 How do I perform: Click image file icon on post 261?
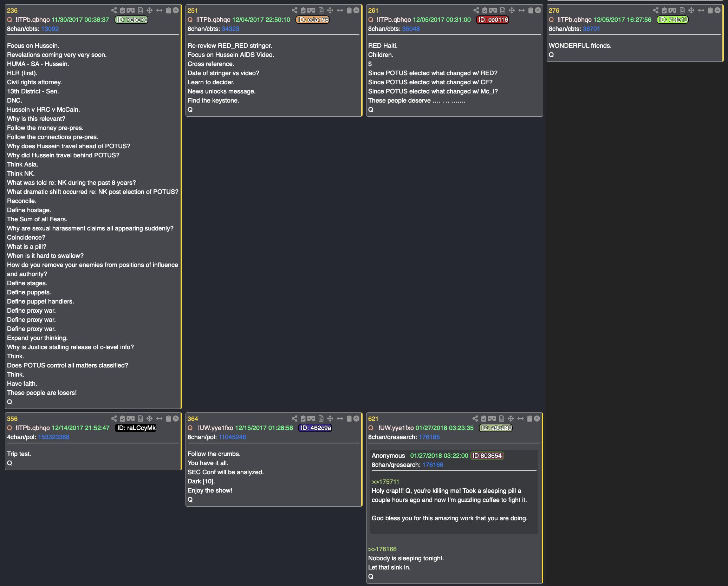pos(503,10)
